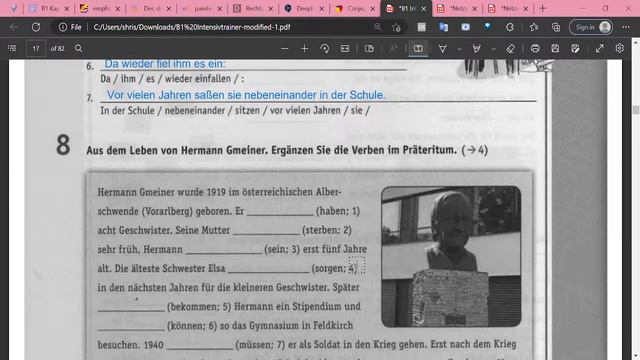Screen dimensions: 640x360
Task: Switch to the Corpo browser tab
Action: pos(355,8)
